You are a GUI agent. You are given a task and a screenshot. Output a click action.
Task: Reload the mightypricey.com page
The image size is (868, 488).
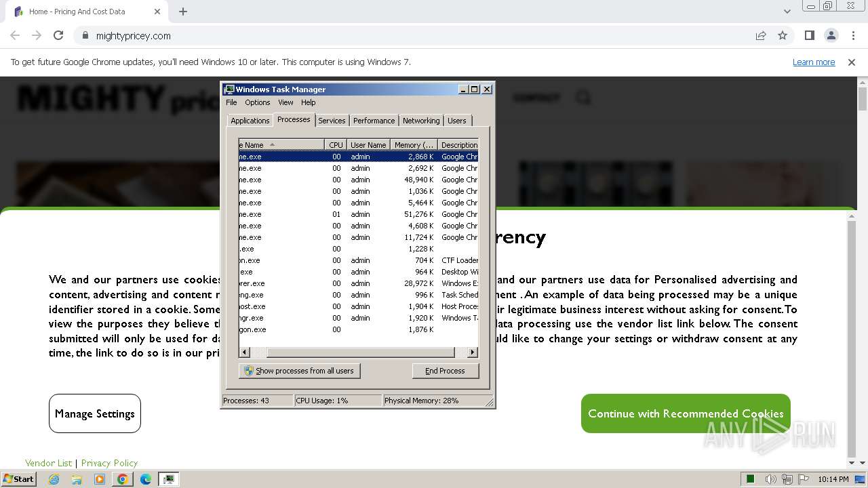pyautogui.click(x=58, y=35)
